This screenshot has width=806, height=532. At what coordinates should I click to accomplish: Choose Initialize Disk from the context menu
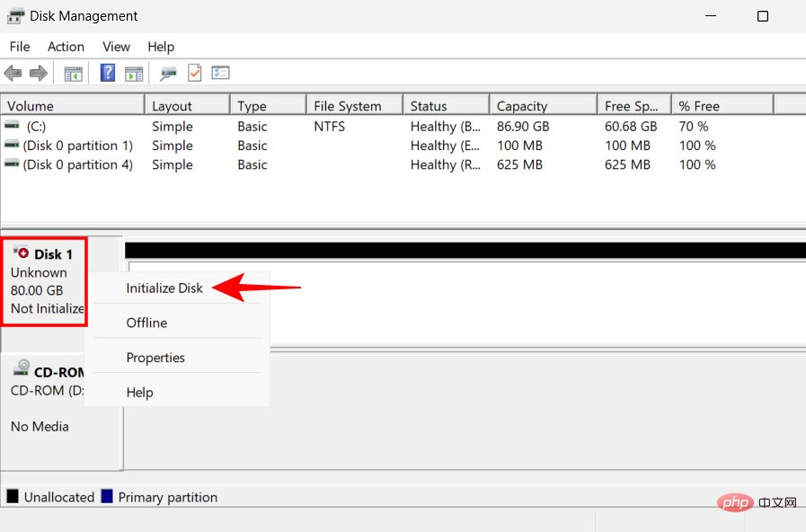click(x=164, y=288)
